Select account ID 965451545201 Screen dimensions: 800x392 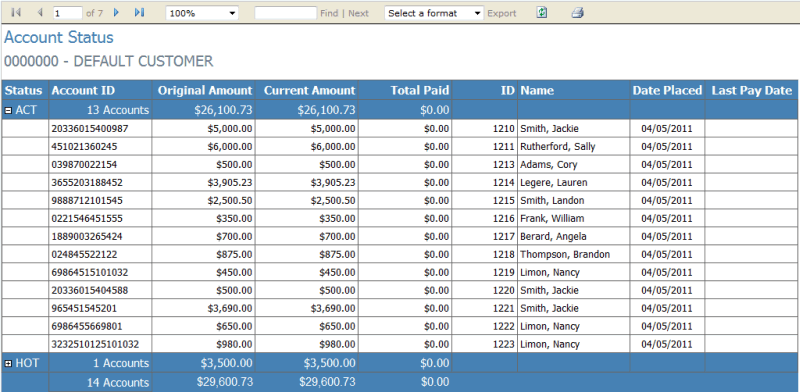tap(84, 308)
